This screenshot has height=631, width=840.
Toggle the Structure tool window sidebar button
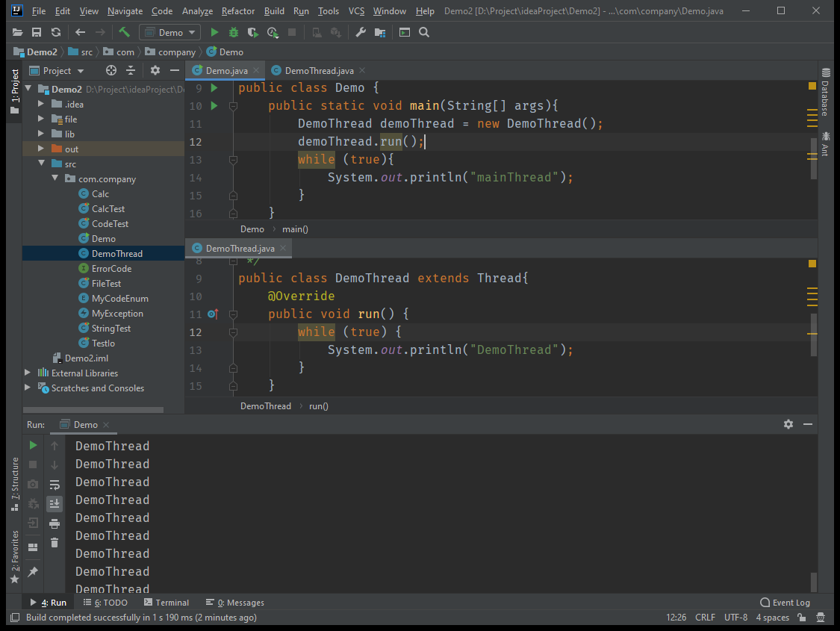(15, 485)
